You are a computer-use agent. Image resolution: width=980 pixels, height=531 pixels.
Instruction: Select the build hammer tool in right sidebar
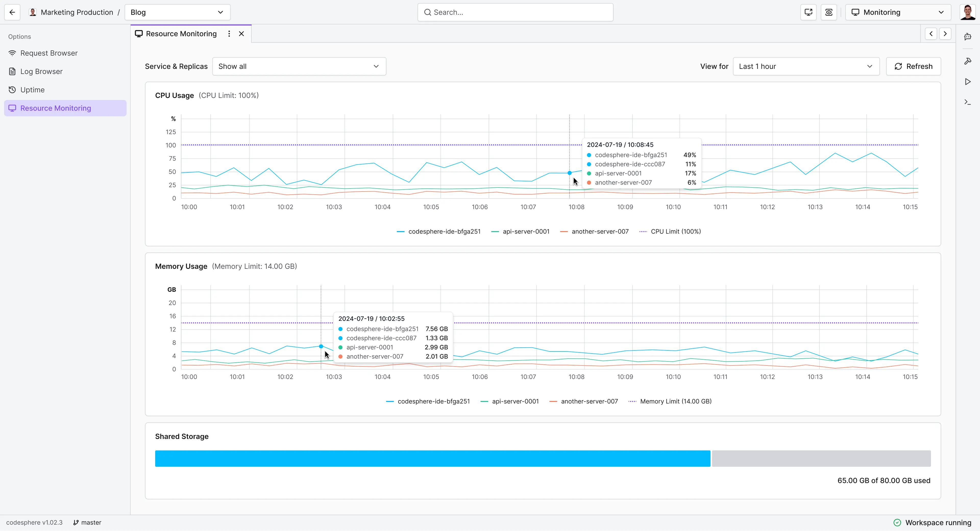click(968, 61)
